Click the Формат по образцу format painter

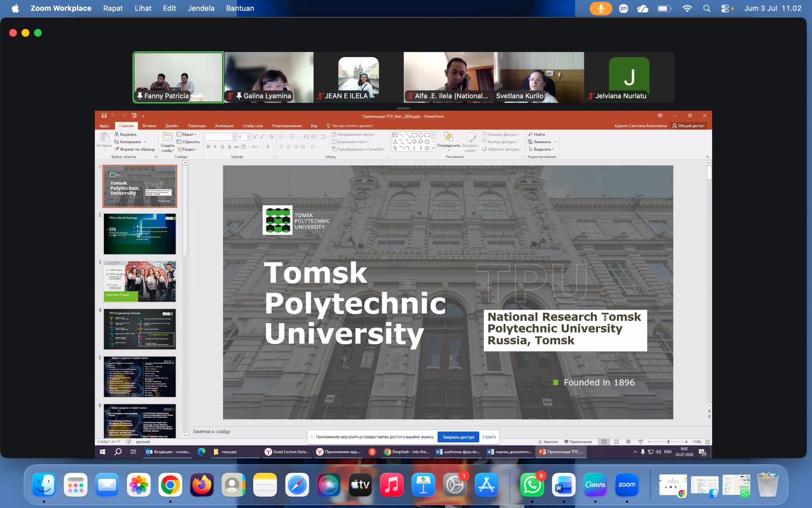coord(134,149)
